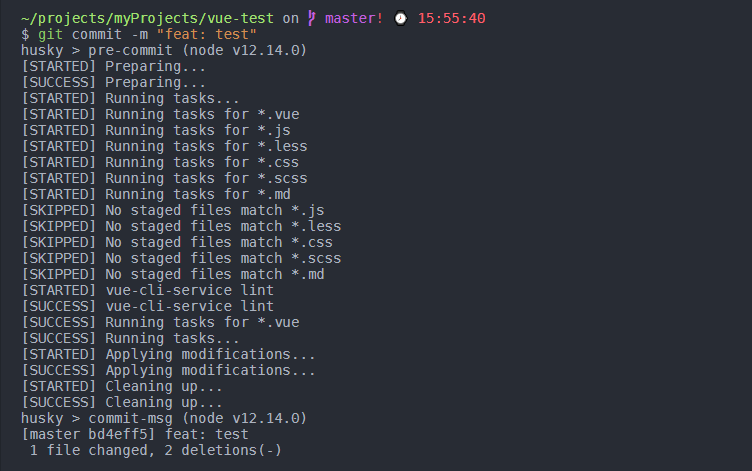Click the master! branch name in prompt
752x471 pixels.
tap(354, 18)
